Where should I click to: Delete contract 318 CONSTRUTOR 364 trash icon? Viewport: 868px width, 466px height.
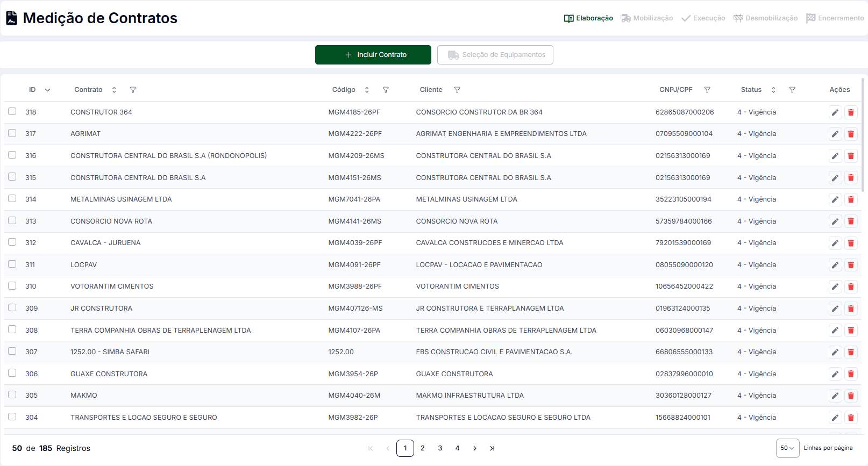coord(851,112)
